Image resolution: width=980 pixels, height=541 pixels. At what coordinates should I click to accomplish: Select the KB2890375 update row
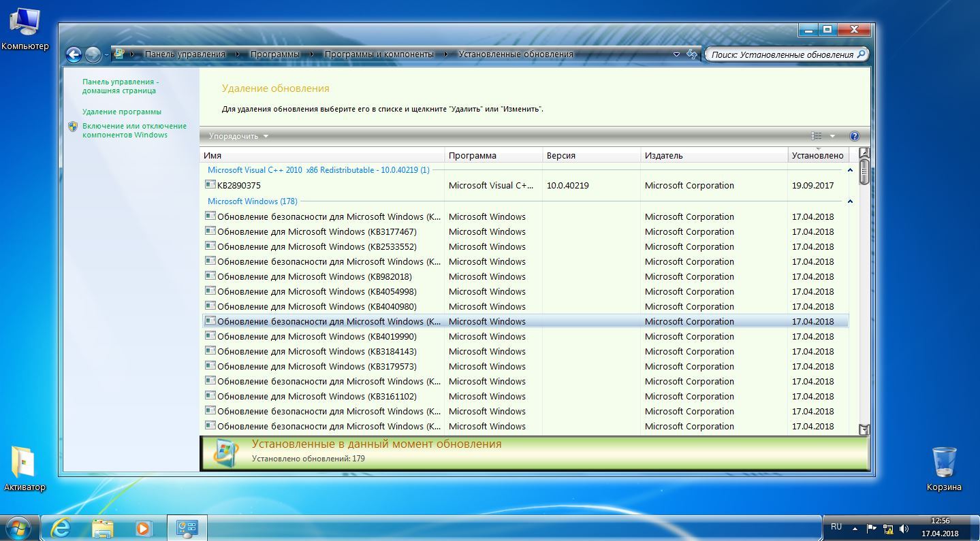tap(526, 185)
